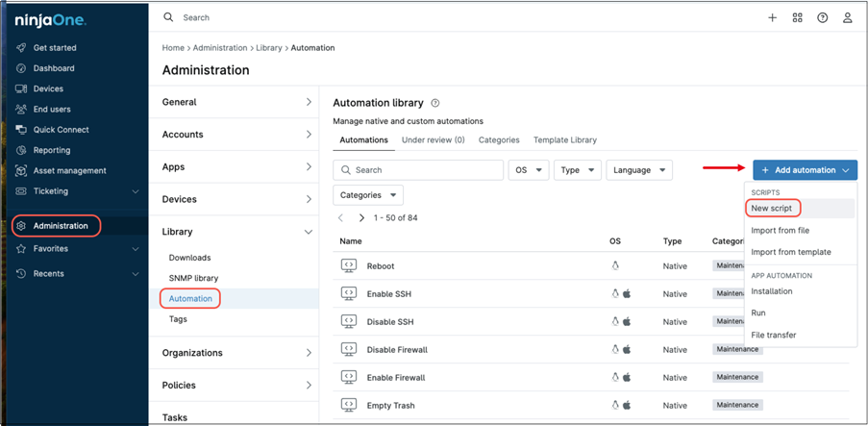
Task: Go to next page of automations
Action: click(361, 218)
